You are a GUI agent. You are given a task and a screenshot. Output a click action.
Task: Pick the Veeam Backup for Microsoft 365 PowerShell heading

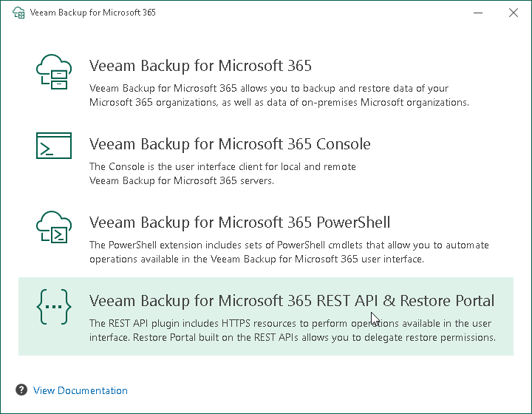(239, 223)
